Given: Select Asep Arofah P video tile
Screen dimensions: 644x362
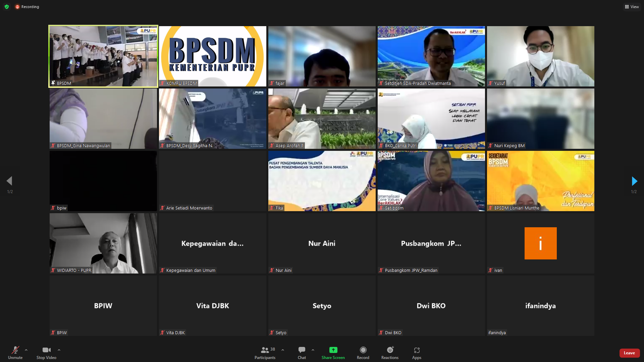Looking at the screenshot, I should [322, 119].
